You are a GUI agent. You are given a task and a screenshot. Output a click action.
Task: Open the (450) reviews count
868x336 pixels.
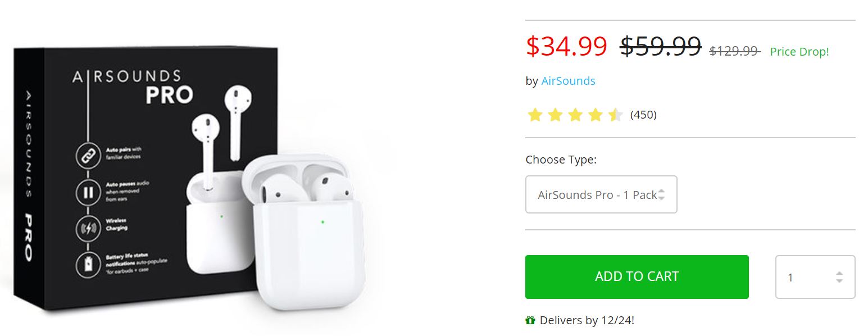tap(643, 115)
